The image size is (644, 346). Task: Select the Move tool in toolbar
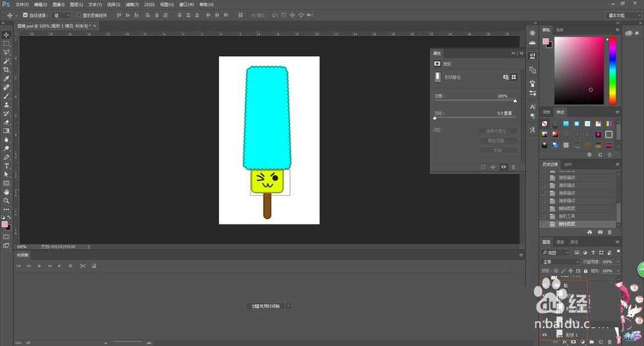pyautogui.click(x=6, y=35)
